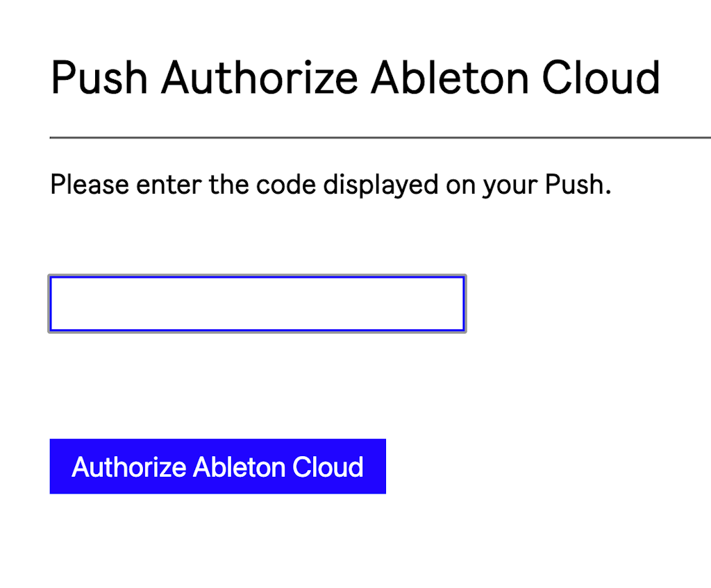Screen dimensions: 711x588
Task: Click the bordered input near page center
Action: (x=256, y=303)
